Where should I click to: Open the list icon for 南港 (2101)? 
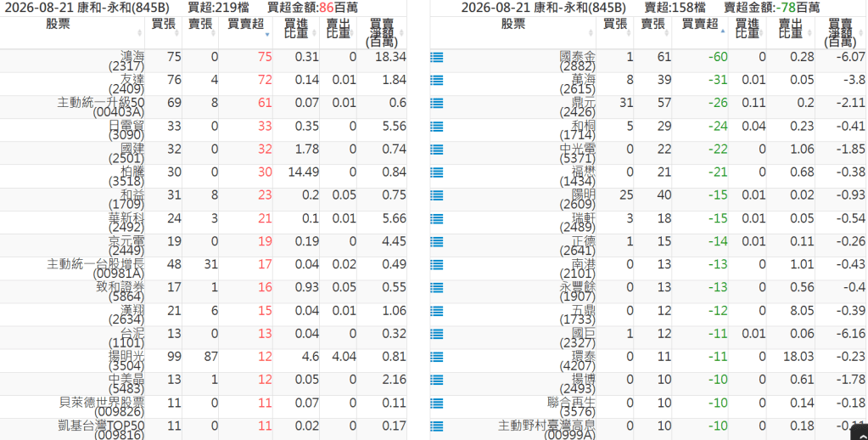(437, 265)
